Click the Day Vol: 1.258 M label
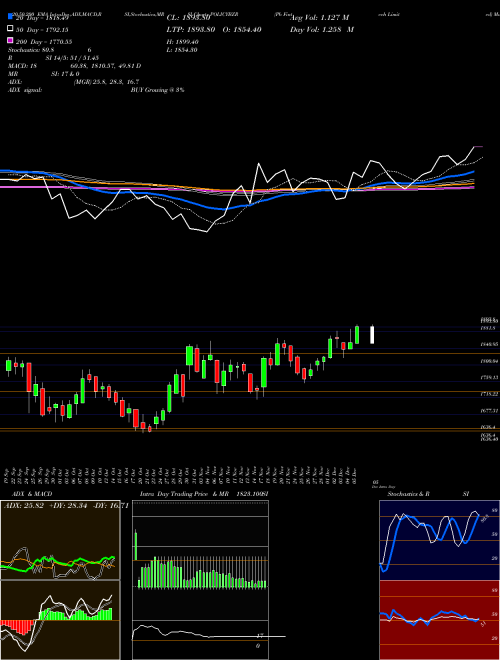 322,30
